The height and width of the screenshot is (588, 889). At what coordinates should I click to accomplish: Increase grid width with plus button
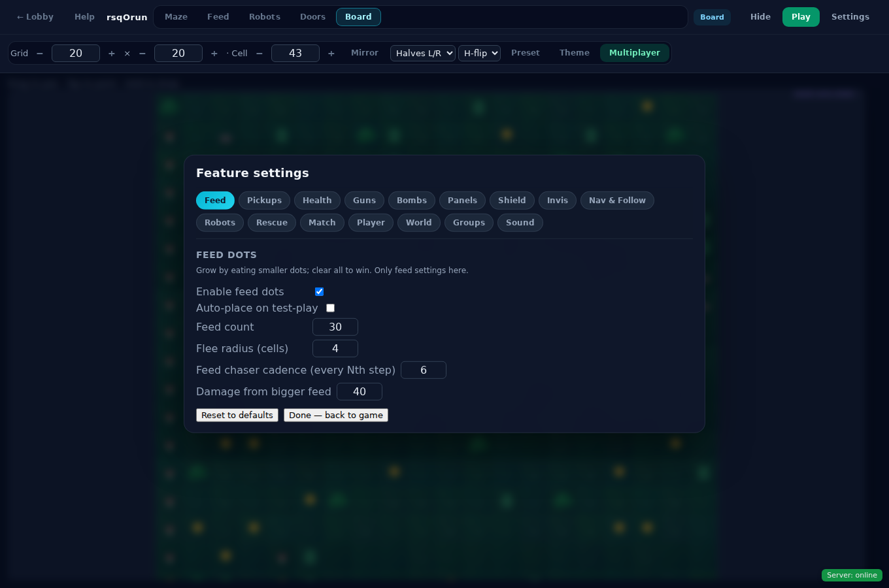point(112,54)
